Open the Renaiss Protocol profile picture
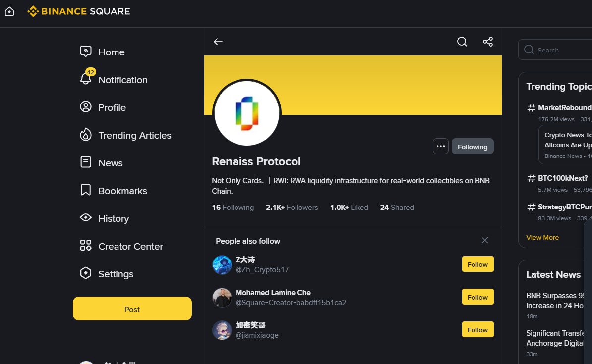The image size is (592, 364). [247, 113]
